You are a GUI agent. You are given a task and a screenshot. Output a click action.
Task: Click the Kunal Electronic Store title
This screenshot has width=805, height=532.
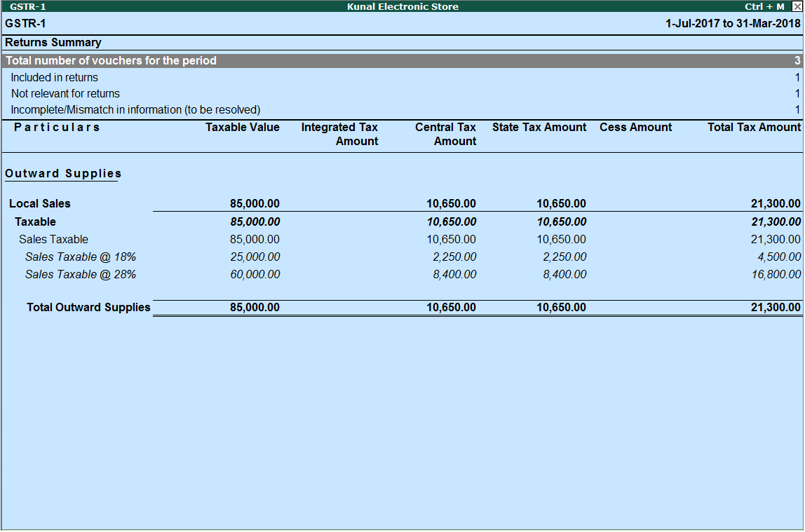(x=402, y=6)
